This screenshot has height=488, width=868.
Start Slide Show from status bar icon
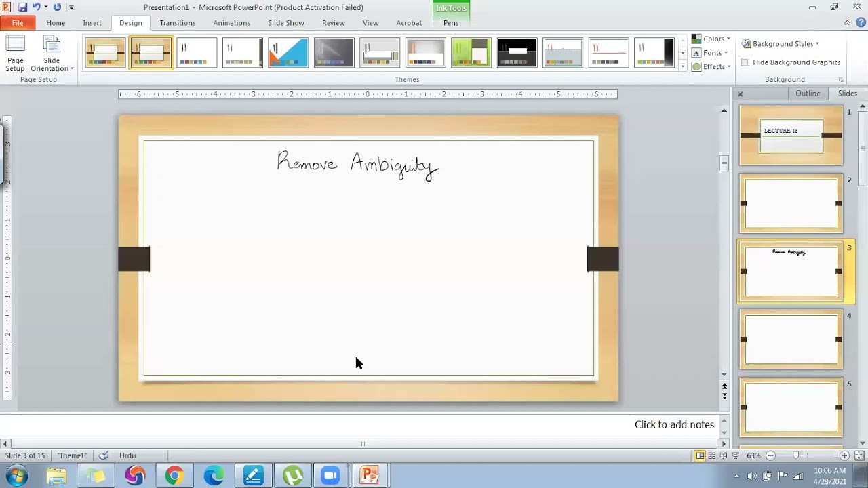click(735, 456)
